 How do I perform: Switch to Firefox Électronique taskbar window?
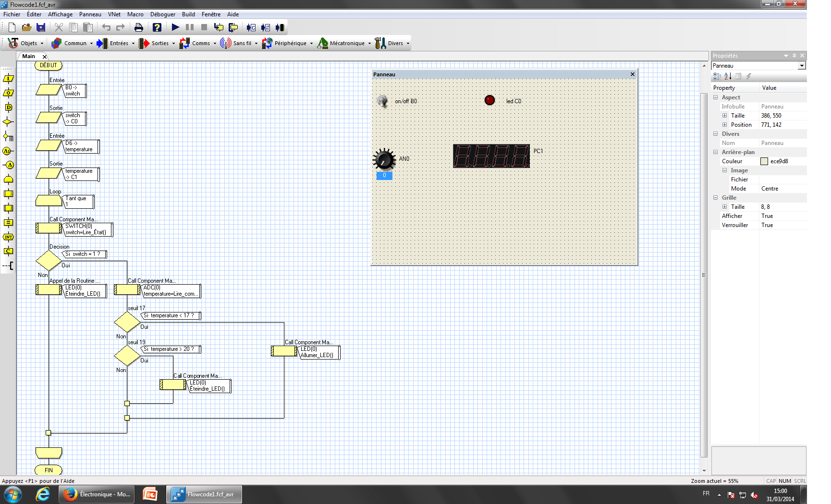[x=99, y=494]
